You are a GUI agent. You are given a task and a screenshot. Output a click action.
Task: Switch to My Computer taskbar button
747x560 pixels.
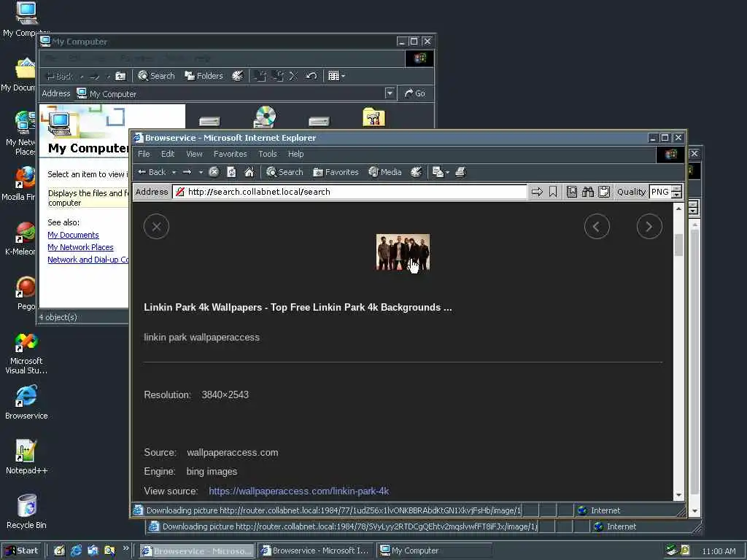click(435, 551)
